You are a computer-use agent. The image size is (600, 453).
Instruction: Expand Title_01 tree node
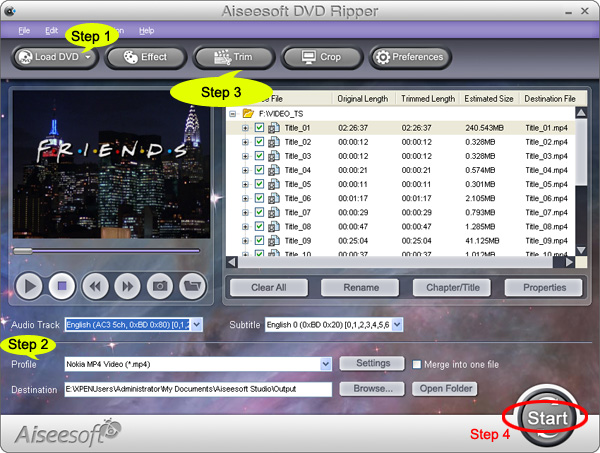pyautogui.click(x=245, y=128)
